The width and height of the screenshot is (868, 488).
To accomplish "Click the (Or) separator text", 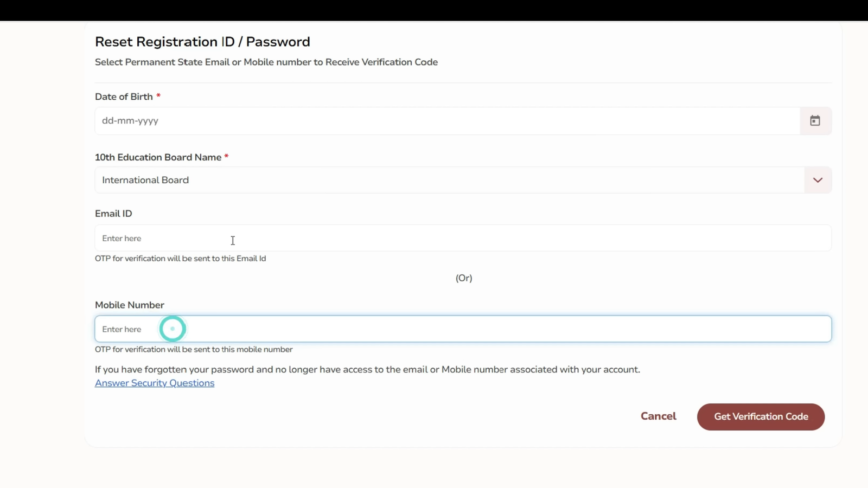I will 464,278.
